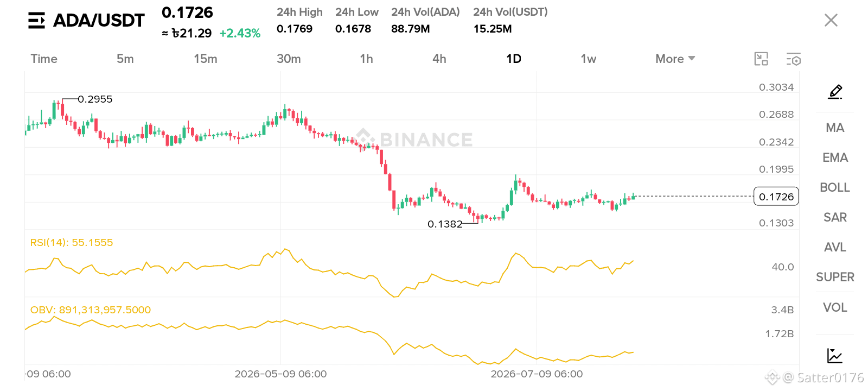The height and width of the screenshot is (391, 868).
Task: Click the 2026-05-09 06:00 date label
Action: pyautogui.click(x=280, y=374)
